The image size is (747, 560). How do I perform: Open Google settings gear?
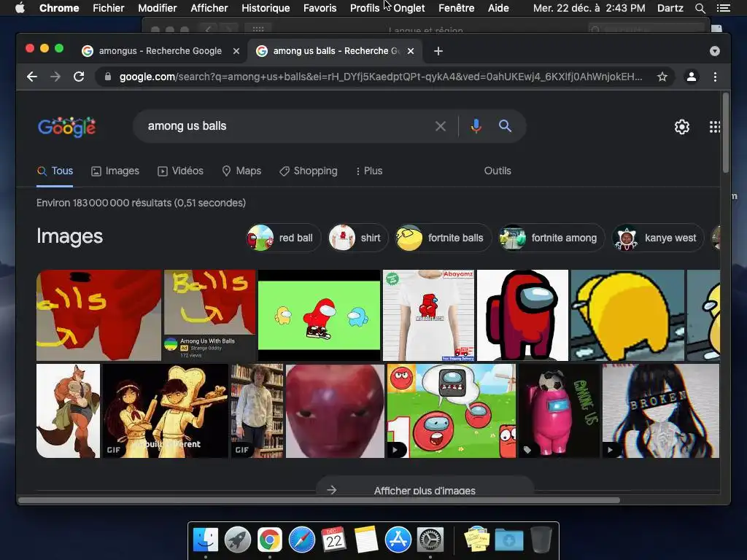coord(682,127)
